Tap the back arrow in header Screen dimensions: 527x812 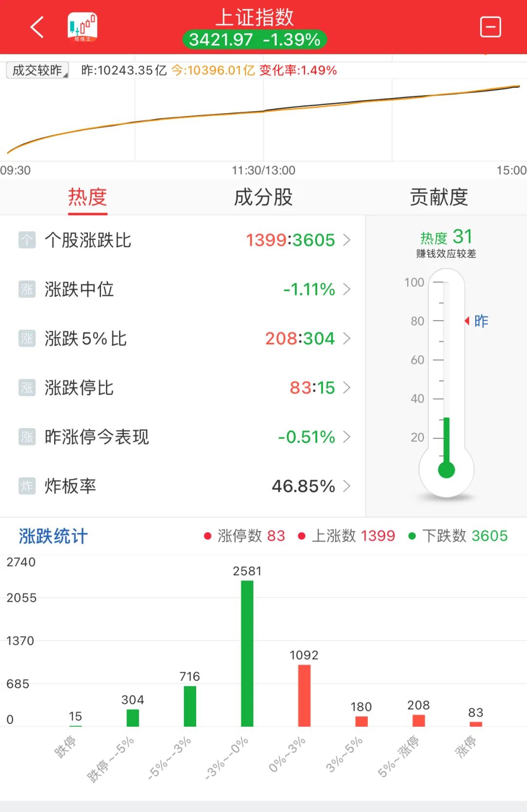point(37,27)
